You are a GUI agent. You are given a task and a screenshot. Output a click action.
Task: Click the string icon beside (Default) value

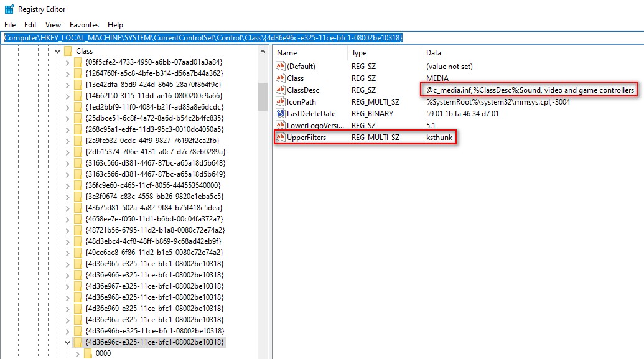coord(281,67)
